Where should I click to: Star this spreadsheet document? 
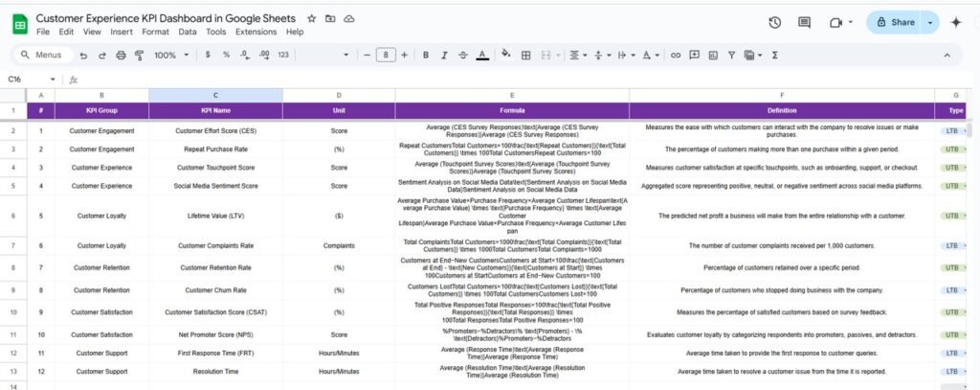[x=312, y=19]
